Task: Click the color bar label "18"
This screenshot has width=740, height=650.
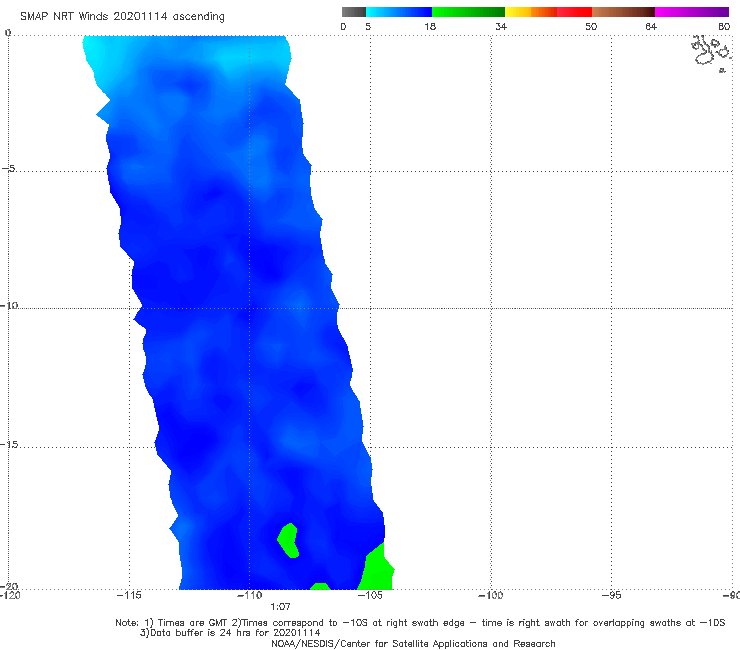Action: (x=430, y=26)
